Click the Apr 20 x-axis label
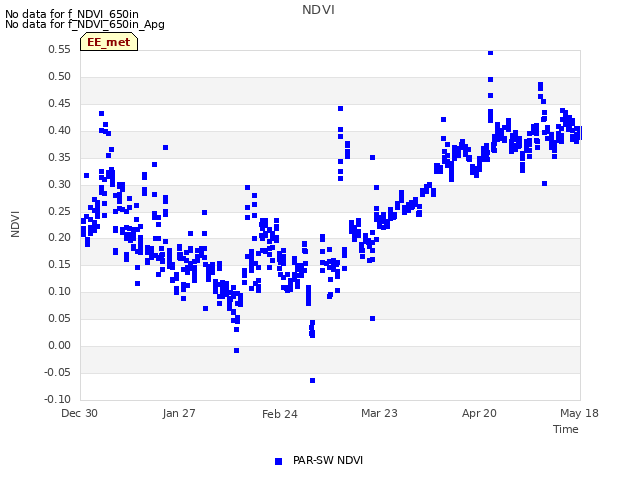Screen dimensions: 640x480 coord(479,413)
